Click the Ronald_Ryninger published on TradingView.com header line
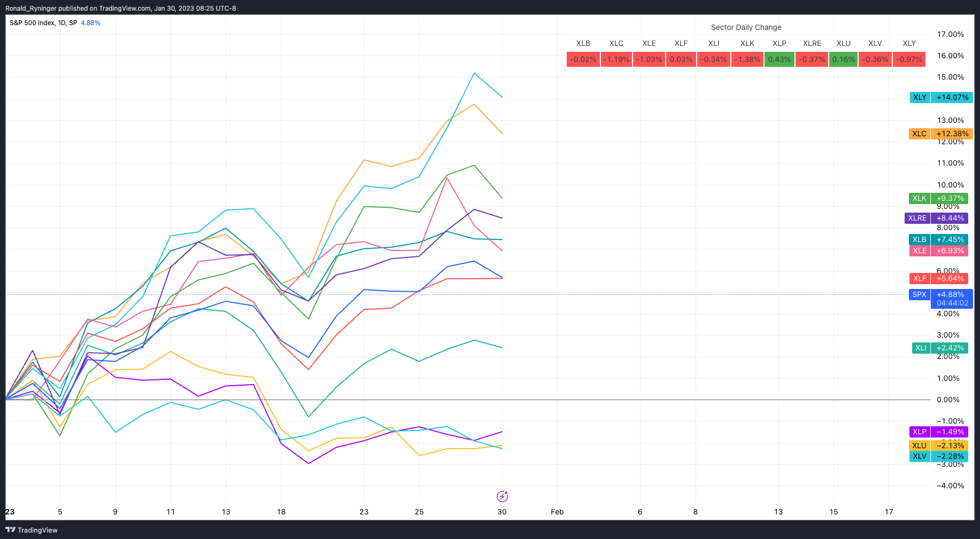Viewport: 980px width, 539px height. [121, 8]
